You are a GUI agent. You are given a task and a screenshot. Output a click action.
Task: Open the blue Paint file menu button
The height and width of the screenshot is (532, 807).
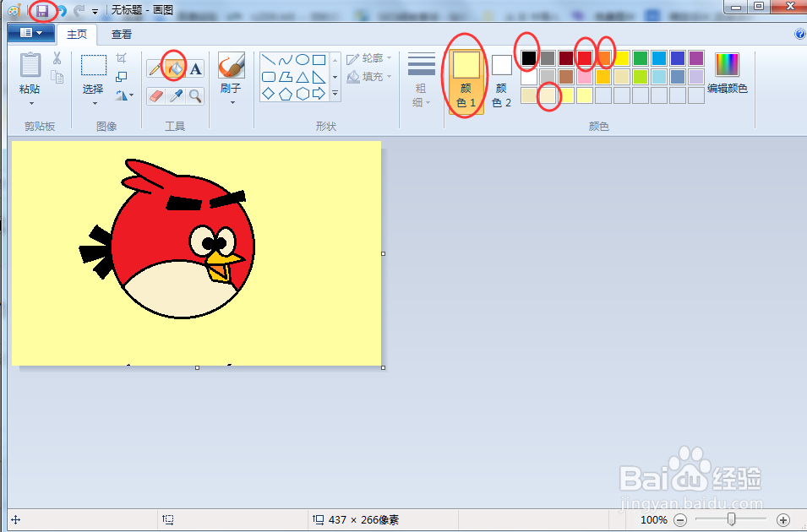(31, 34)
